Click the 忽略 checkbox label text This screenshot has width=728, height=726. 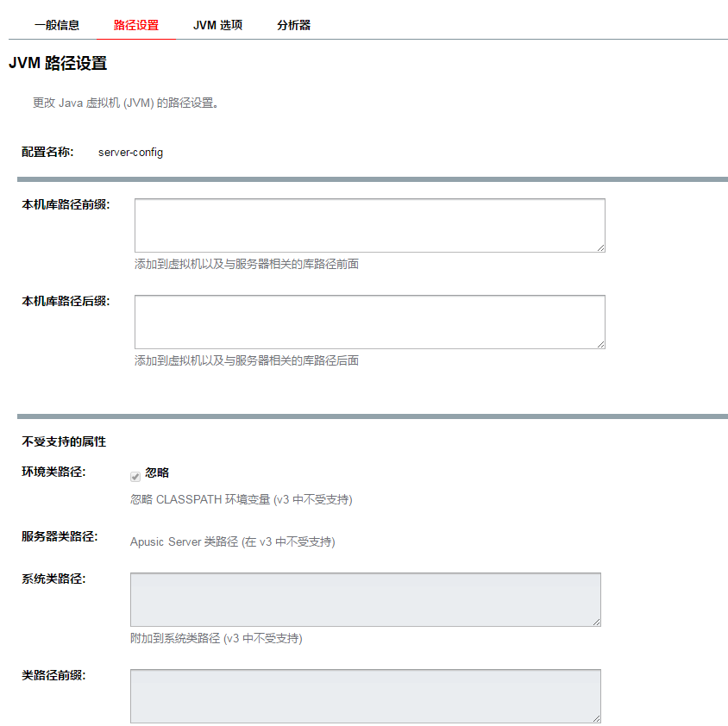point(157,473)
